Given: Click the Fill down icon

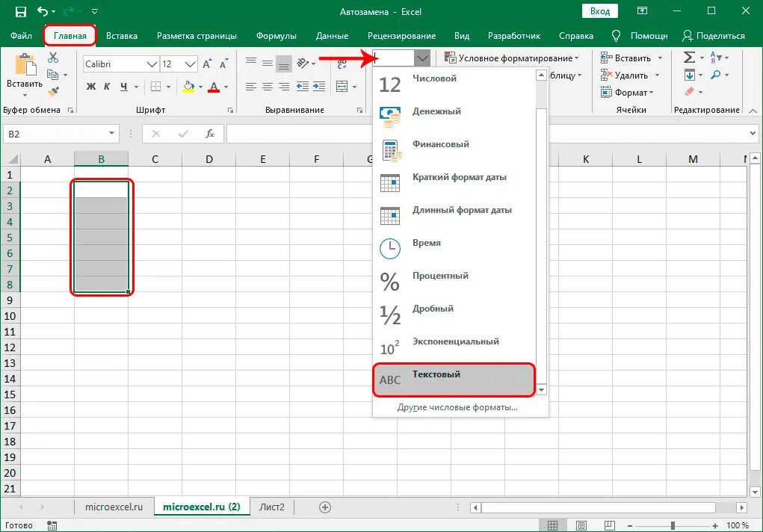Looking at the screenshot, I should [689, 75].
